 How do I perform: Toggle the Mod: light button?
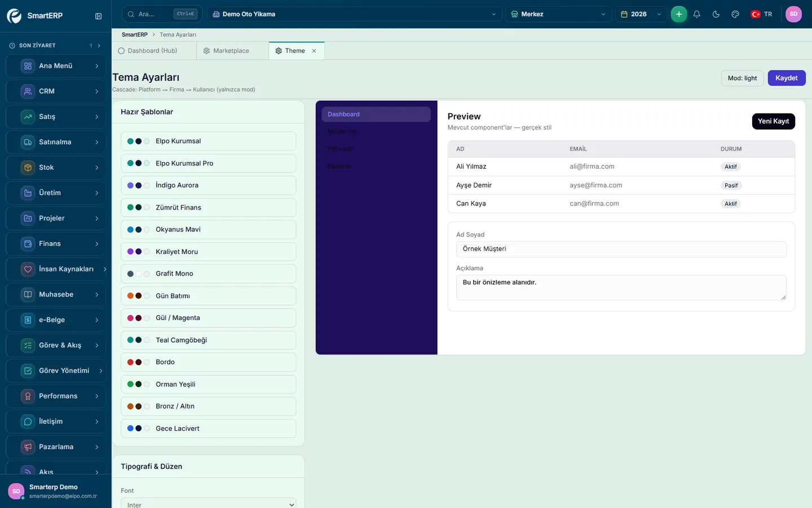(x=742, y=78)
